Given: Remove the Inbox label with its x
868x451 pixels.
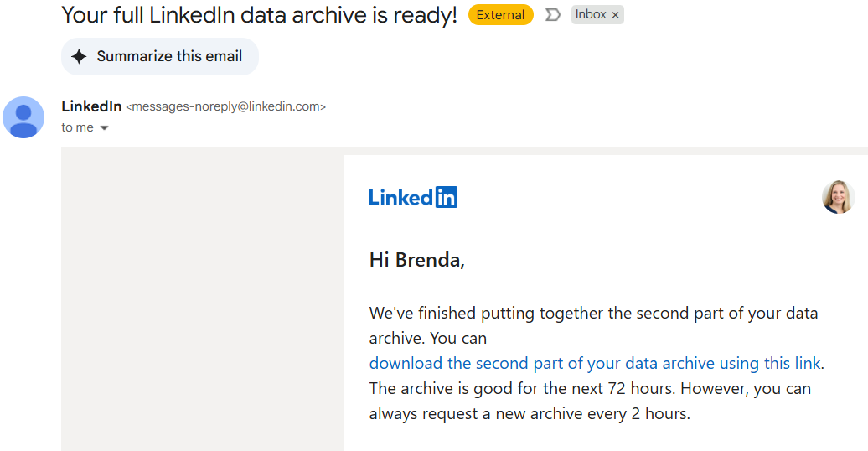Looking at the screenshot, I should coord(615,15).
